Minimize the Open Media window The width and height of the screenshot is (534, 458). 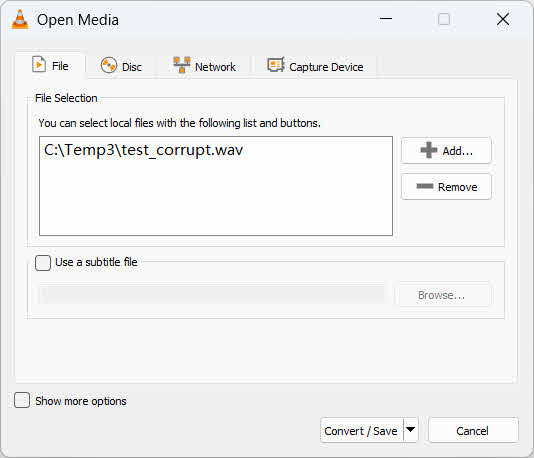[386, 19]
